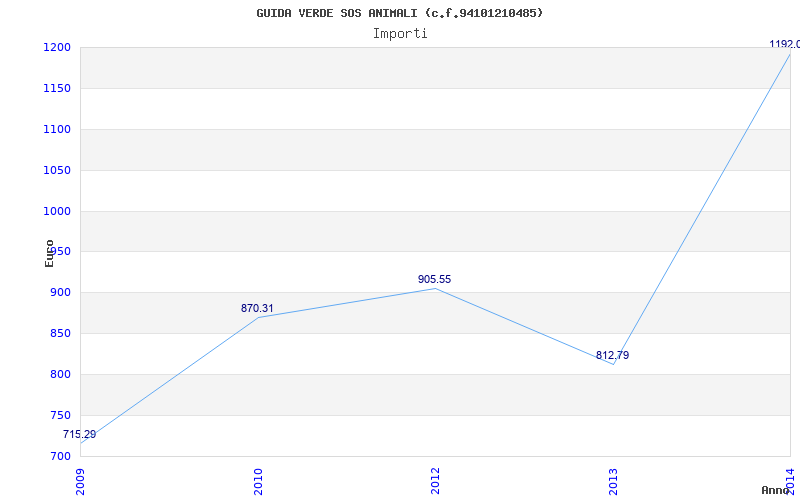
Task: Select the 750 y-axis tick label
Action: click(x=60, y=415)
